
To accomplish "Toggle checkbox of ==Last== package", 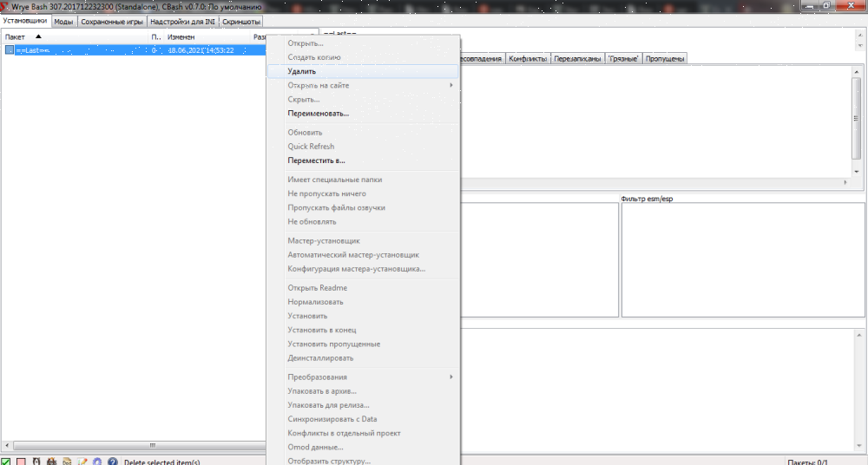I will pos(10,49).
